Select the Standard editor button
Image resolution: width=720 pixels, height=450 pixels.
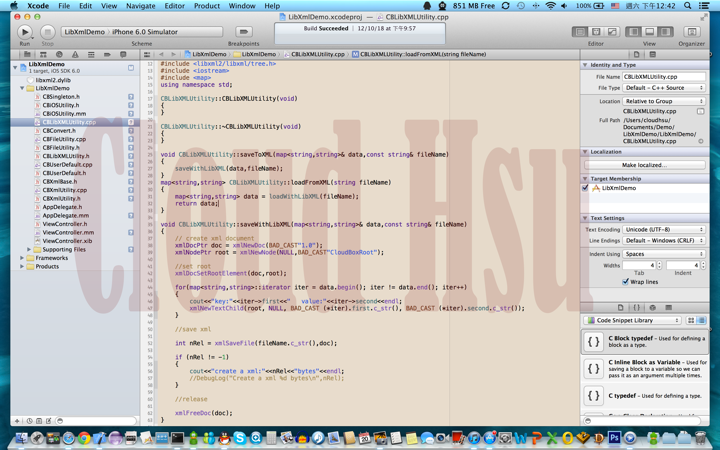click(580, 32)
